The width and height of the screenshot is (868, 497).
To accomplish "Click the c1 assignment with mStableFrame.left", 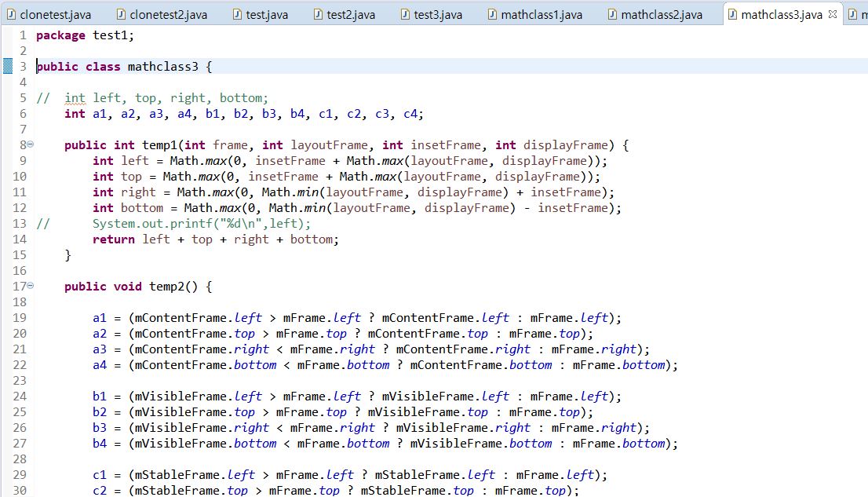I will (350, 475).
